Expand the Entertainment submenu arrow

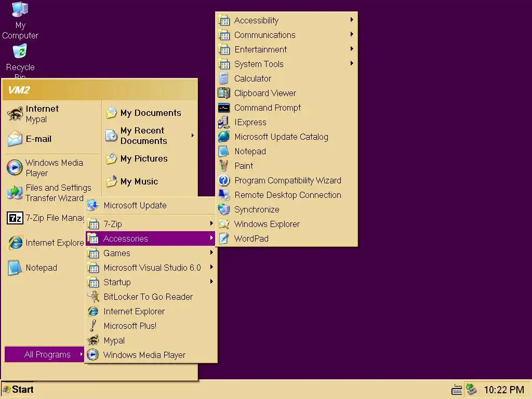[352, 49]
